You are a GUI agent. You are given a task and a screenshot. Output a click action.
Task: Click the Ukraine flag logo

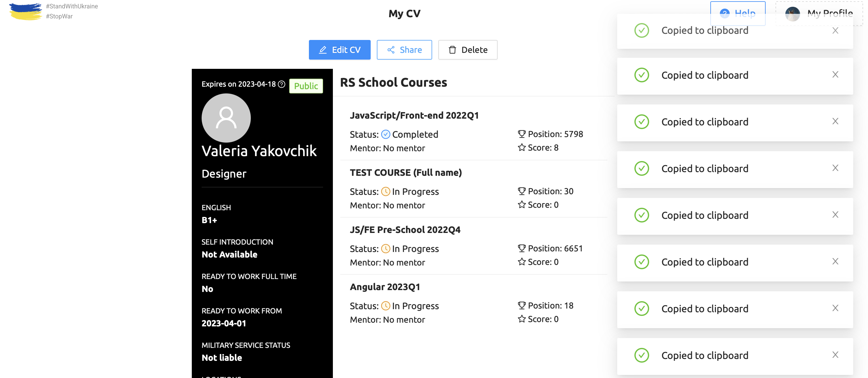pyautogui.click(x=25, y=11)
